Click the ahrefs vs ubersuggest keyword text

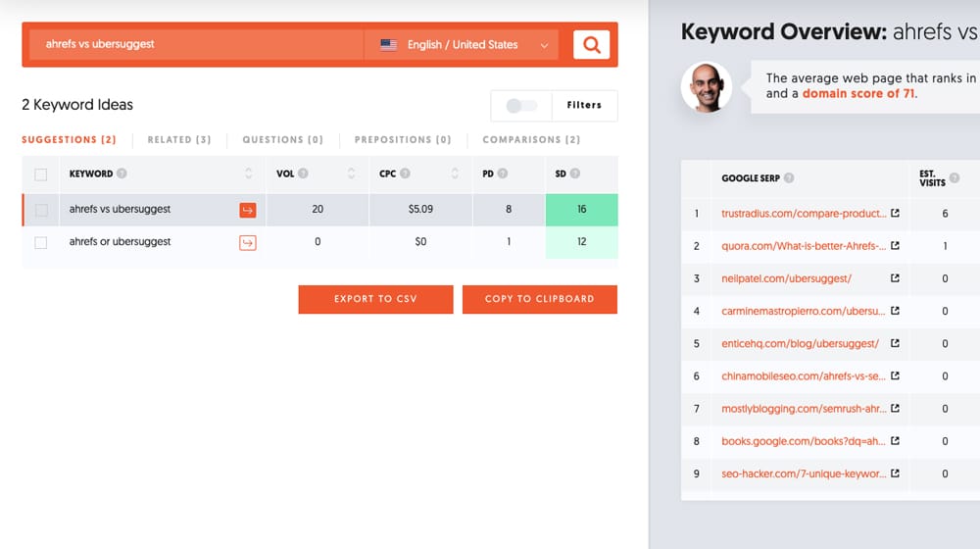pyautogui.click(x=120, y=209)
